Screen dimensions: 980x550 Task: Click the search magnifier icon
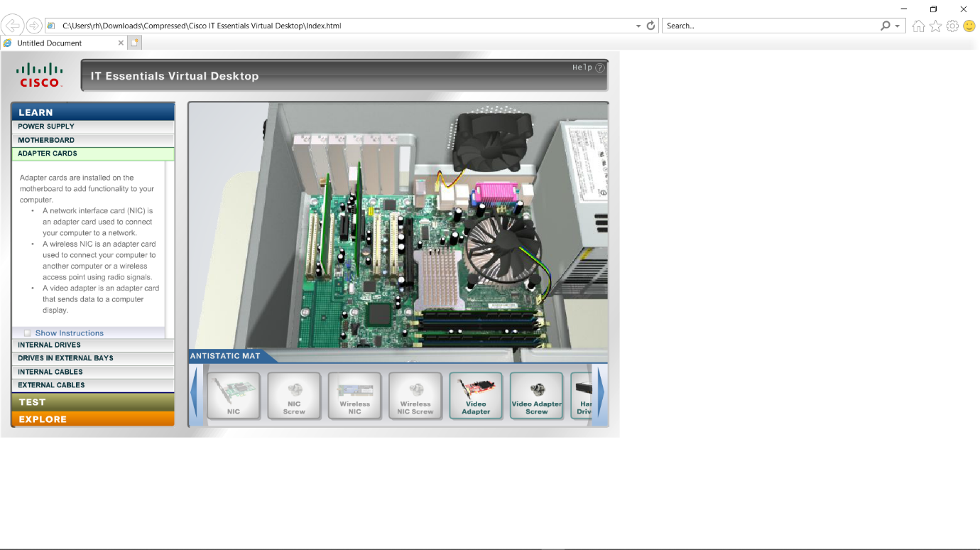[x=886, y=26]
